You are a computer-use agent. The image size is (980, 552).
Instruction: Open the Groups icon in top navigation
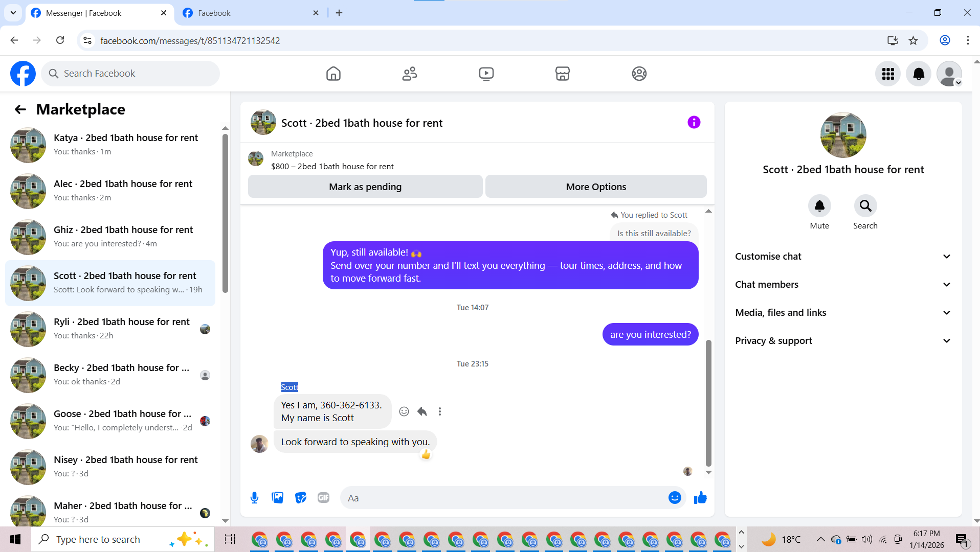(639, 74)
